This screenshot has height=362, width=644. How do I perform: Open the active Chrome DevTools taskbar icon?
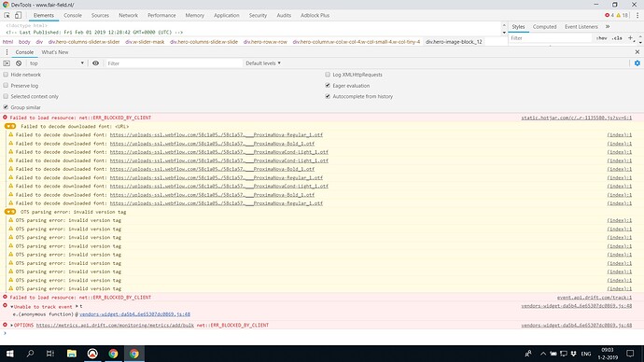coord(134,354)
